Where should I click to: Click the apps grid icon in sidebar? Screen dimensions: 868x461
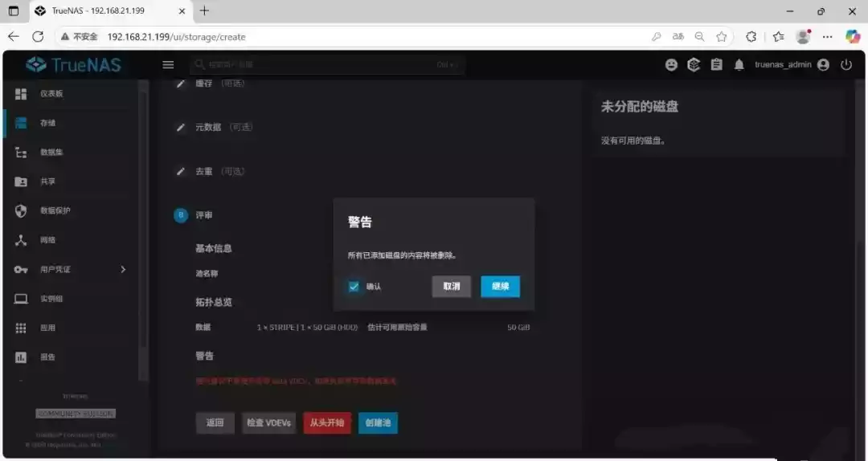point(21,328)
